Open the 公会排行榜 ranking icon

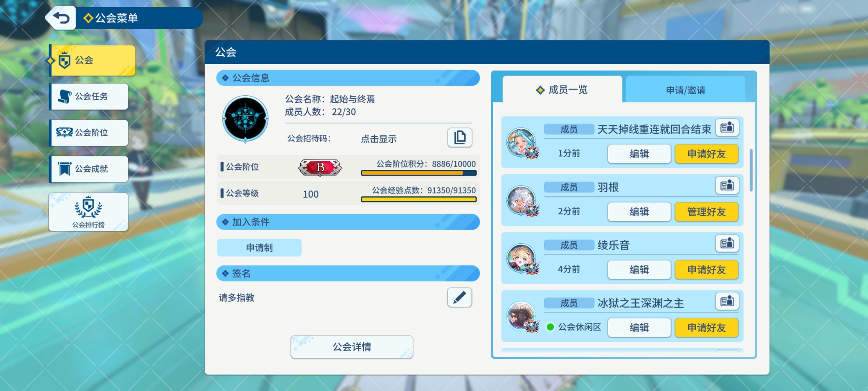pos(88,212)
